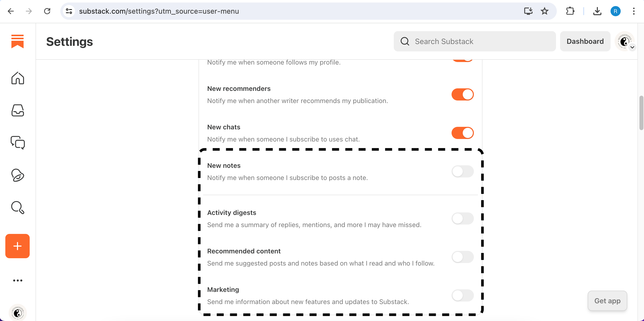Image resolution: width=644 pixels, height=321 pixels.
Task: Start a new post with the orange plus button
Action: click(17, 246)
